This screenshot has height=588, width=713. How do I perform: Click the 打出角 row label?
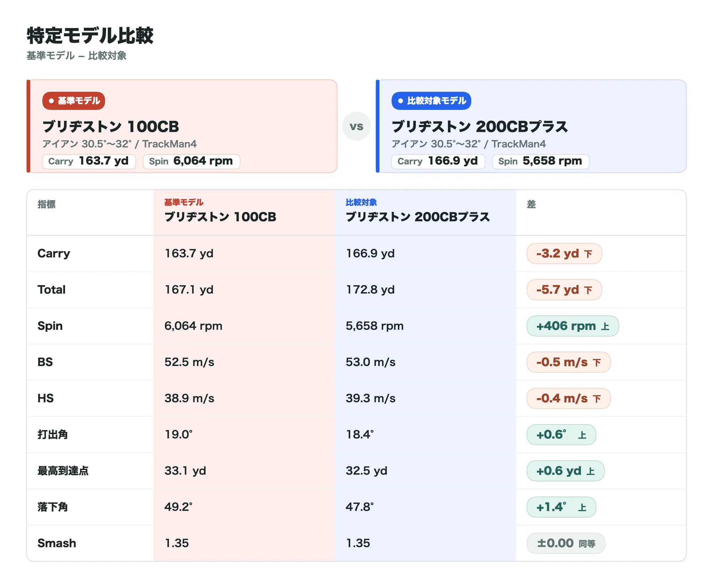[53, 435]
